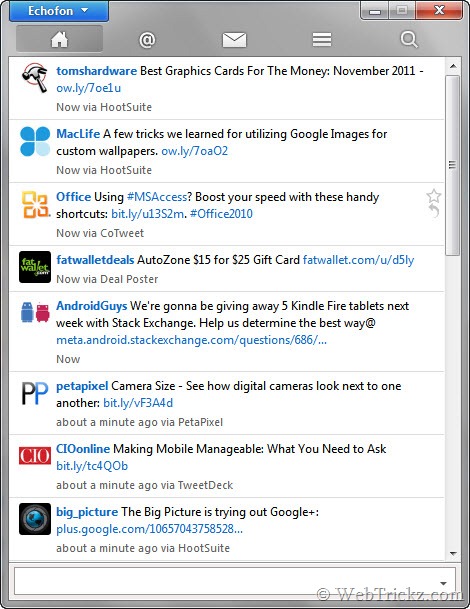Viewport: 470px width, 609px height.
Task: Open the bit.ly/u13S2m link
Action: pos(147,214)
